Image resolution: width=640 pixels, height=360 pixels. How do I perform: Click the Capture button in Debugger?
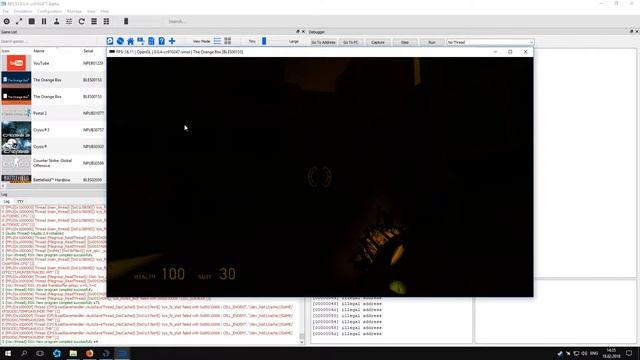pyautogui.click(x=378, y=42)
